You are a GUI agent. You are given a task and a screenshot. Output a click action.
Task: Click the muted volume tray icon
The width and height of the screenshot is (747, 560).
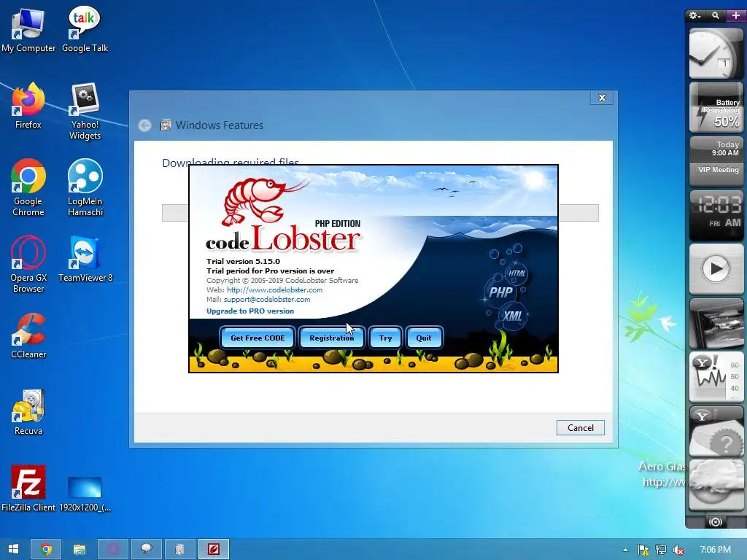(678, 550)
